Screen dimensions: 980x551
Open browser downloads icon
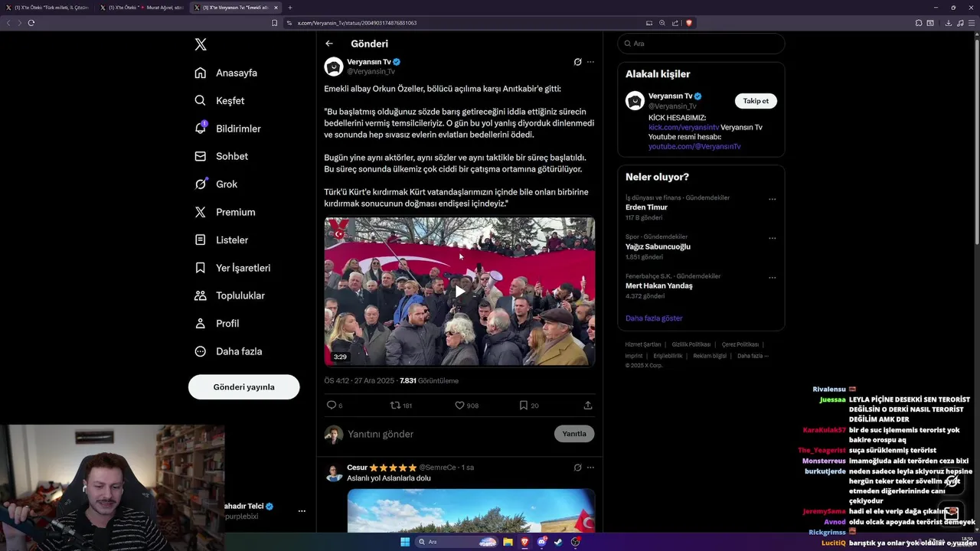(949, 23)
